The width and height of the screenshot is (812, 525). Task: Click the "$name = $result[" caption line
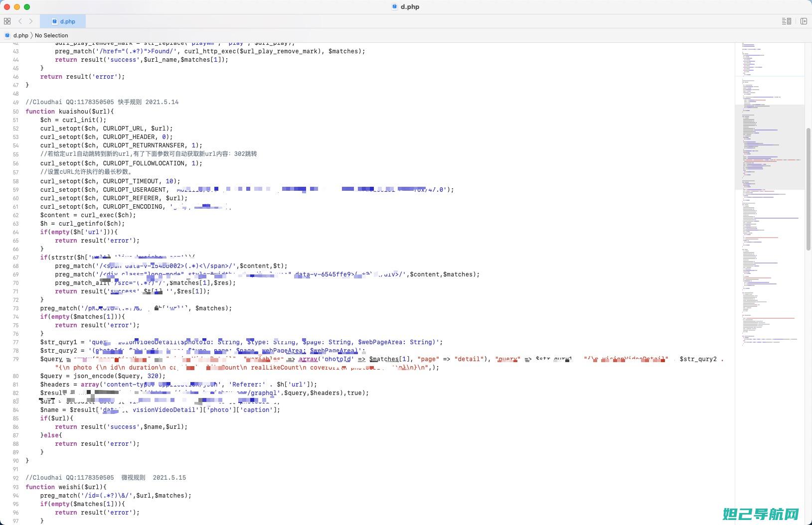(x=160, y=410)
